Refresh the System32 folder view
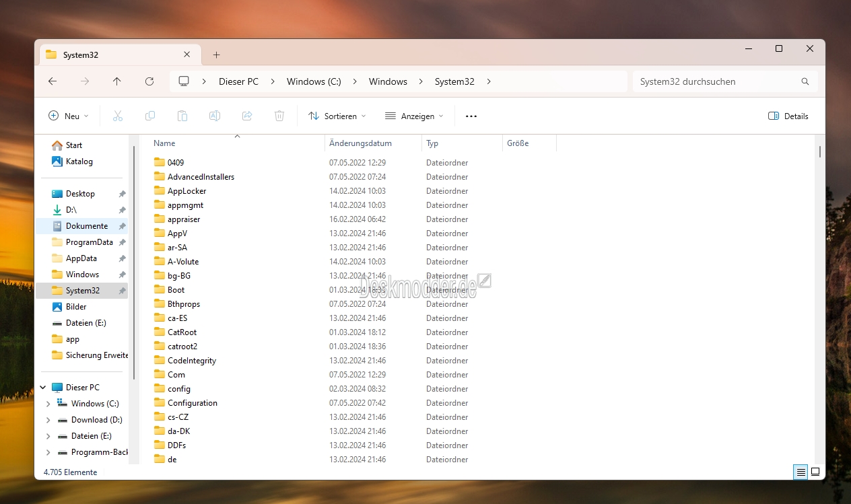The height and width of the screenshot is (504, 851). pos(149,81)
